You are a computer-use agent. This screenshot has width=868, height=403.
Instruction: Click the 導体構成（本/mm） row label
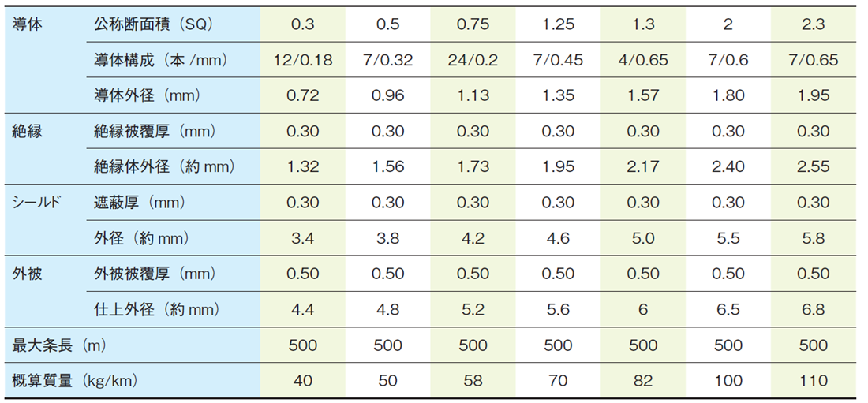[153, 60]
